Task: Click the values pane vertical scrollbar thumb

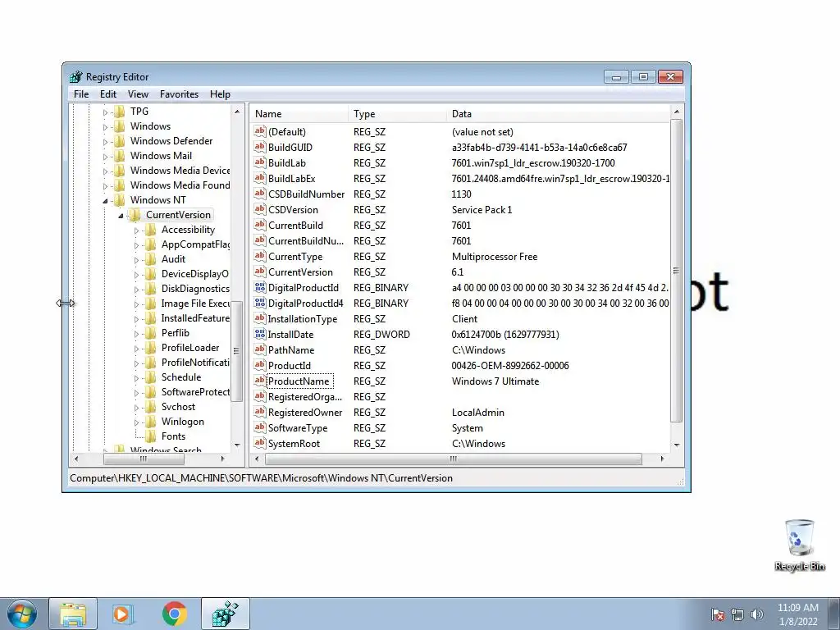Action: (676, 271)
